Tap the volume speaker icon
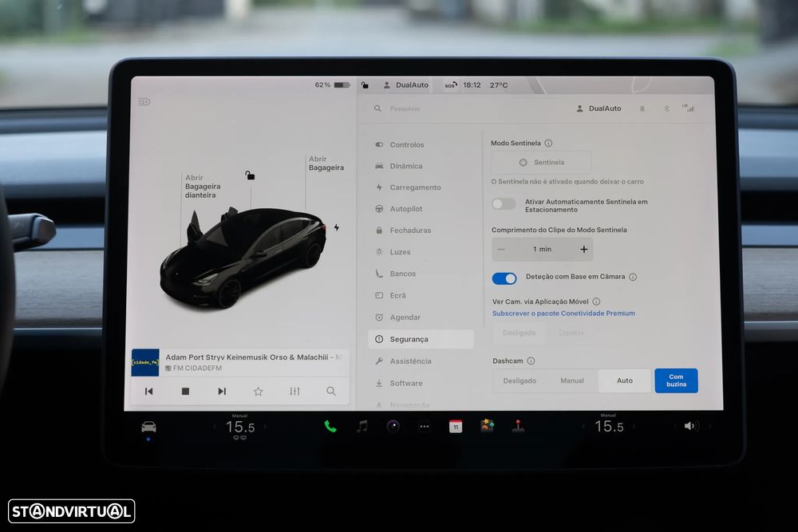This screenshot has height=532, width=798. (x=689, y=426)
